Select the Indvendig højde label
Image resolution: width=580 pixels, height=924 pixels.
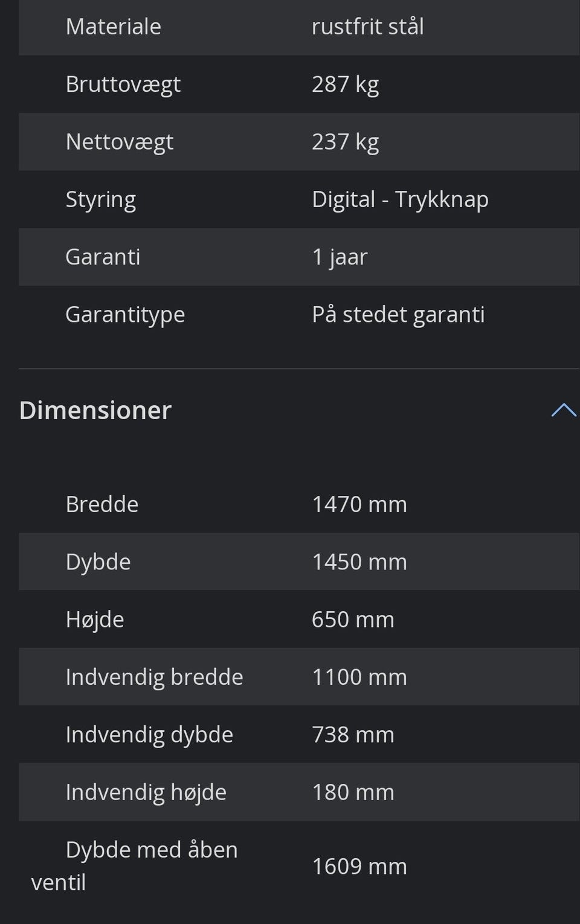tap(146, 792)
